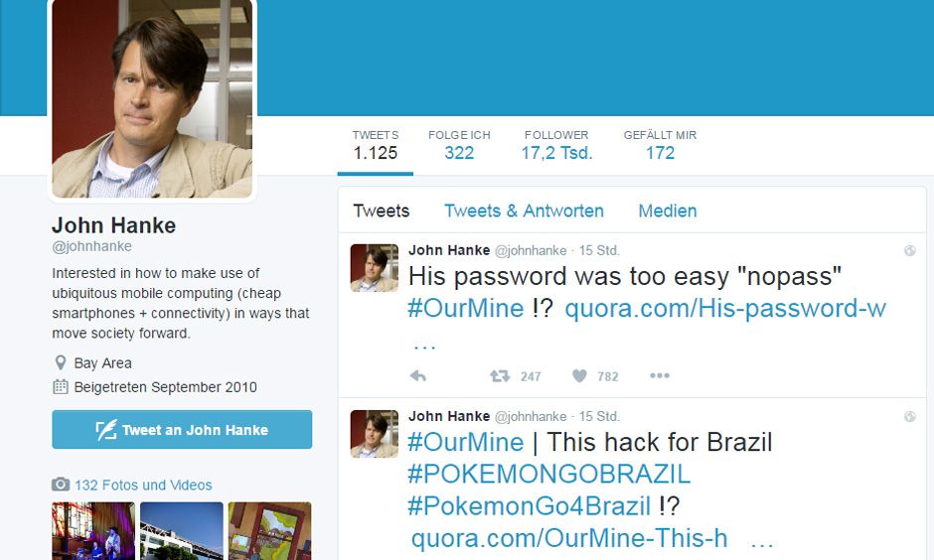Open the camera icon for photos and videos
This screenshot has width=934, height=560.
click(61, 485)
